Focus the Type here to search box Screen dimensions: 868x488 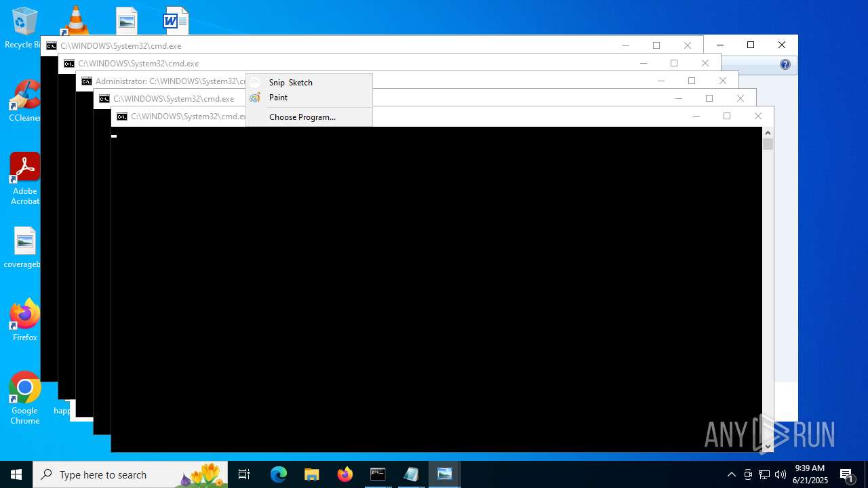(x=130, y=474)
